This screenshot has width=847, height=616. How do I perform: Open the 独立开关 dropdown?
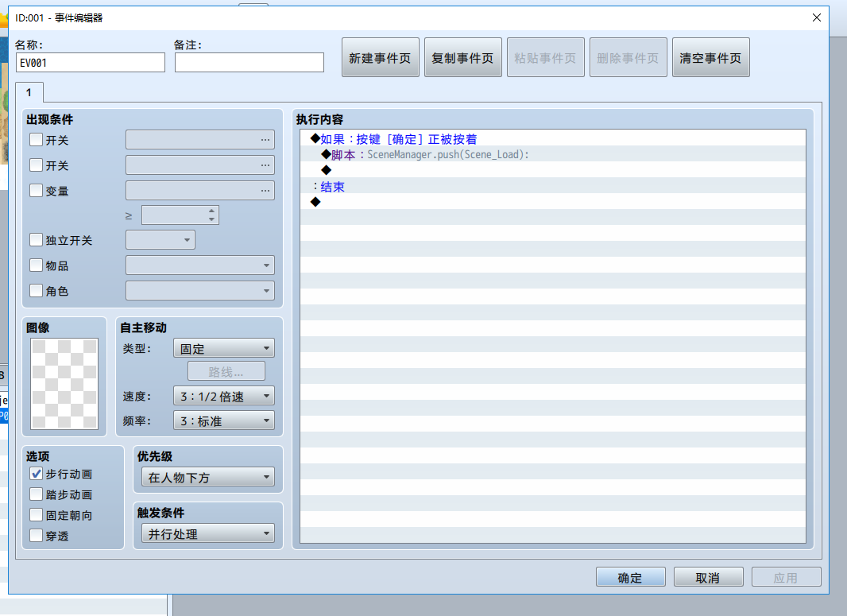tap(161, 240)
